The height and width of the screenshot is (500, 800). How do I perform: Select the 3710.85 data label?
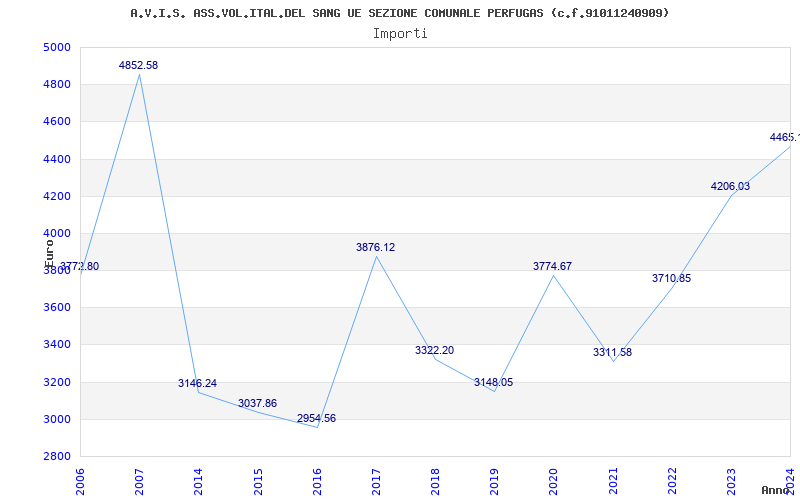click(671, 279)
